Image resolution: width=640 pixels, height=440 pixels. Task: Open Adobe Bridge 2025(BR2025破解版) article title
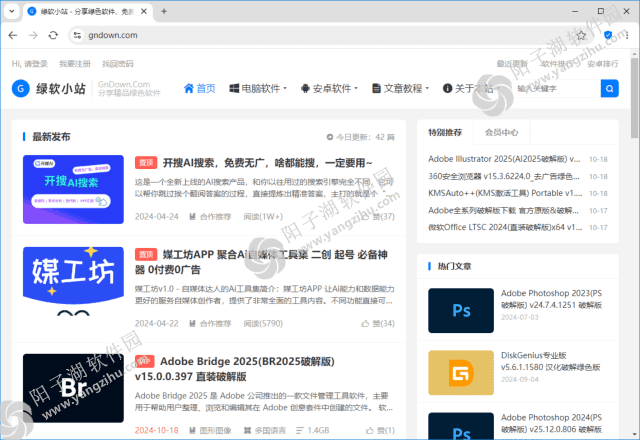[235, 369]
